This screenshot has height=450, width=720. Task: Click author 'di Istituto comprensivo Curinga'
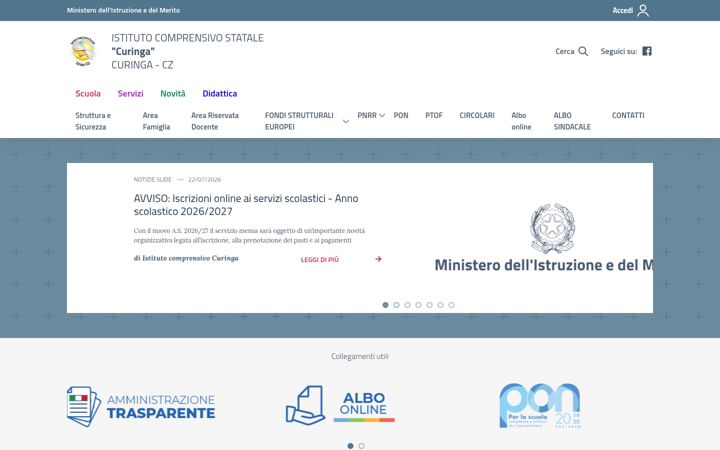point(186,258)
